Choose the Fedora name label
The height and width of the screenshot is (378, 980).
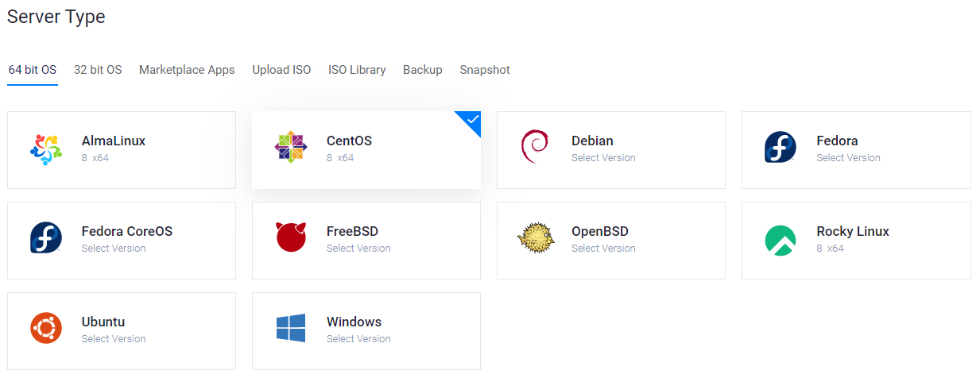837,141
